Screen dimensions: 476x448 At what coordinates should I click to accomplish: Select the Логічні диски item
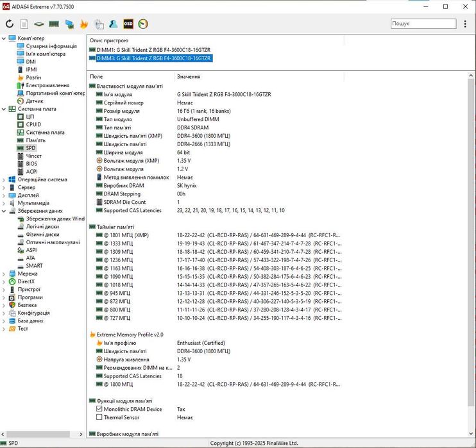click(42, 227)
